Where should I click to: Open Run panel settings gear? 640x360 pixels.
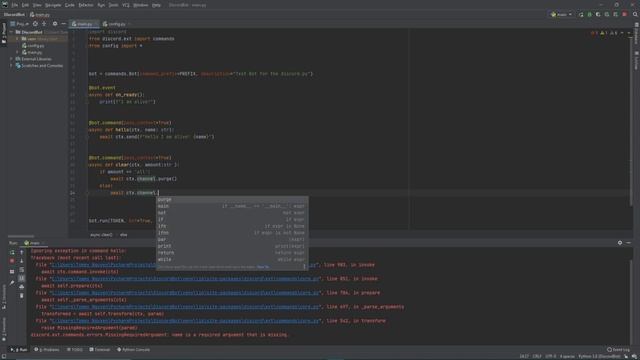click(x=620, y=243)
